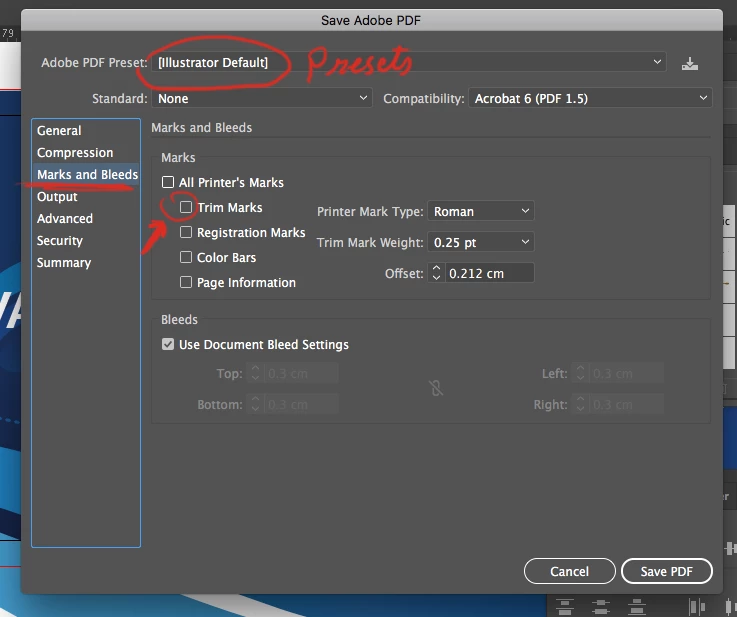The width and height of the screenshot is (737, 617).
Task: Open the Compatibility dropdown
Action: click(590, 98)
